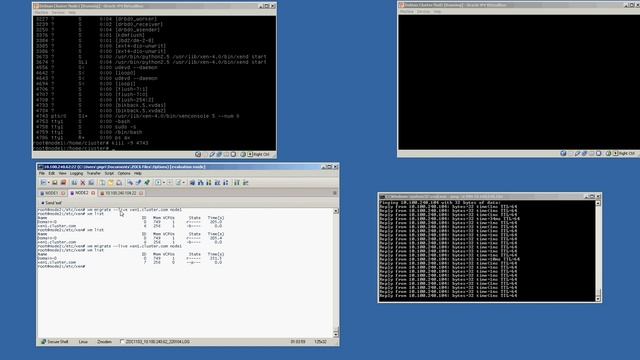Open the View menu in ZOC
The image size is (640, 360).
62,173
